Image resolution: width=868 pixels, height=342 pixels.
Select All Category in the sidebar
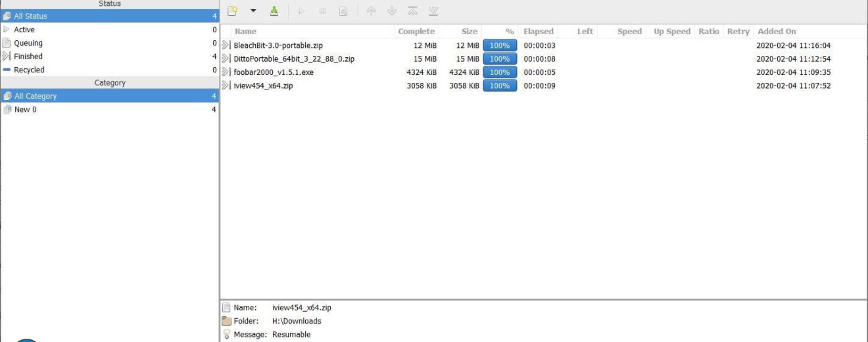109,96
